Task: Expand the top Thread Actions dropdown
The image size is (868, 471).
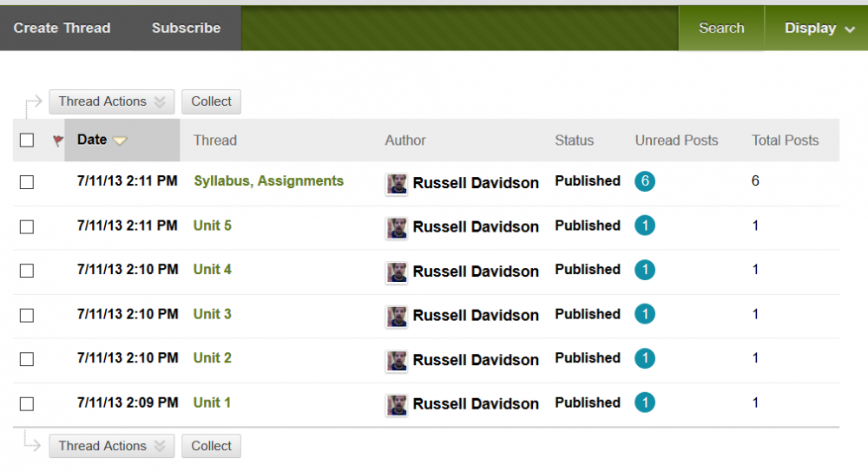Action: (111, 101)
